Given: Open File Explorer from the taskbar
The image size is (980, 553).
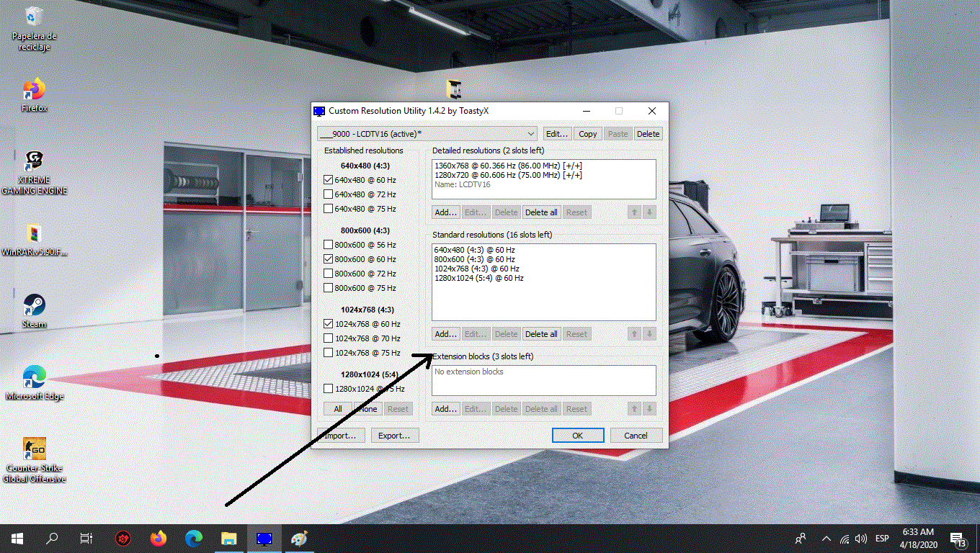Looking at the screenshot, I should (228, 538).
